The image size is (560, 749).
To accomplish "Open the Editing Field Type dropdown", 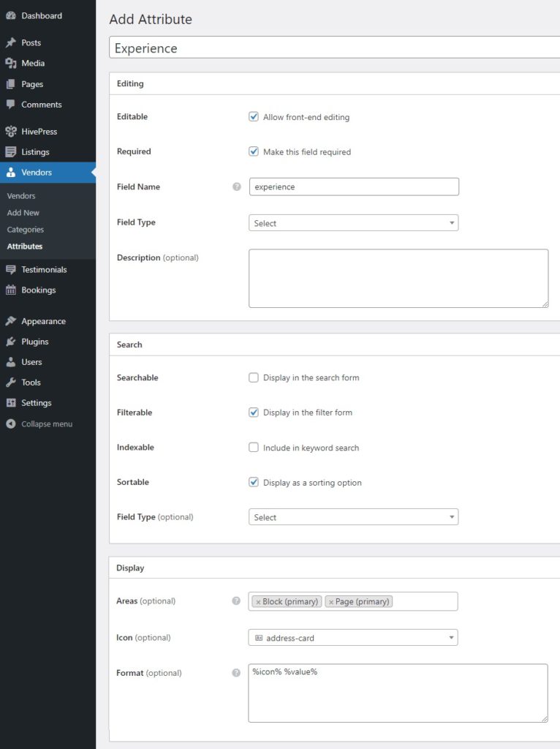I will click(x=353, y=223).
